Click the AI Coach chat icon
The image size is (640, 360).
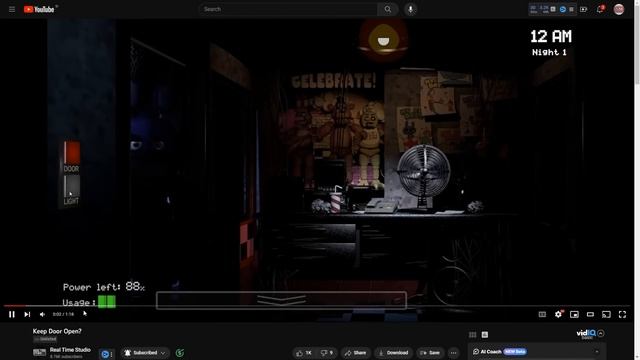476,351
